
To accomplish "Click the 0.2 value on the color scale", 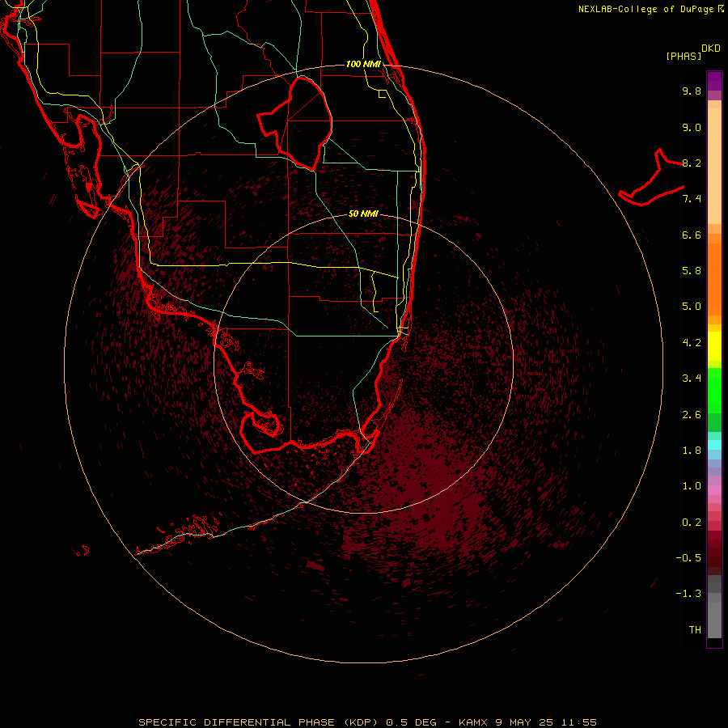I will 692,523.
